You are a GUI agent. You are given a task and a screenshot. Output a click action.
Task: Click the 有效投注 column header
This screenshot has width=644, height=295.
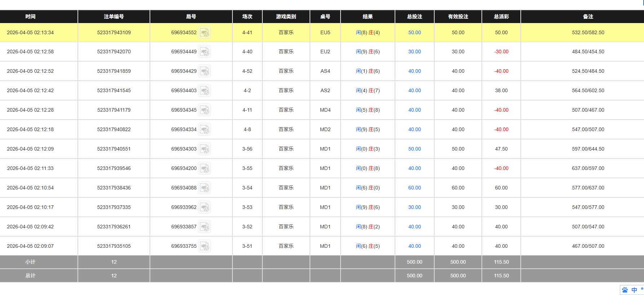pos(458,17)
